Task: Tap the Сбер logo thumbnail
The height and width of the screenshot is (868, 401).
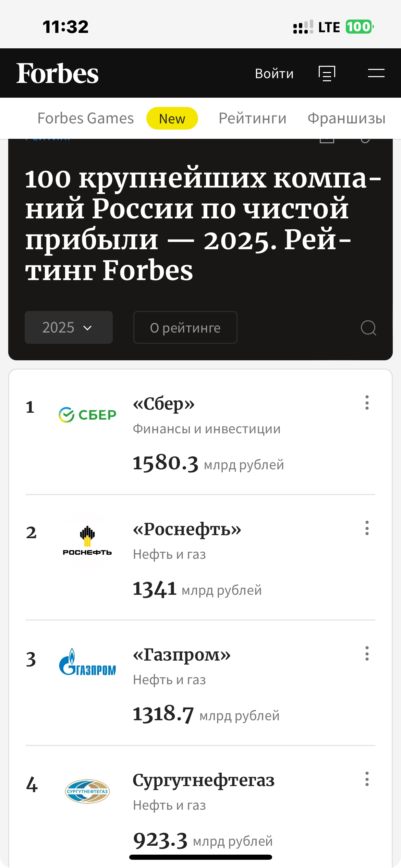Action: point(87,415)
